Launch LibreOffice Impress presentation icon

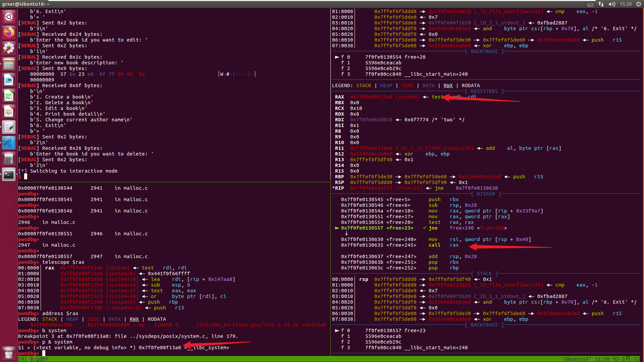[9, 111]
